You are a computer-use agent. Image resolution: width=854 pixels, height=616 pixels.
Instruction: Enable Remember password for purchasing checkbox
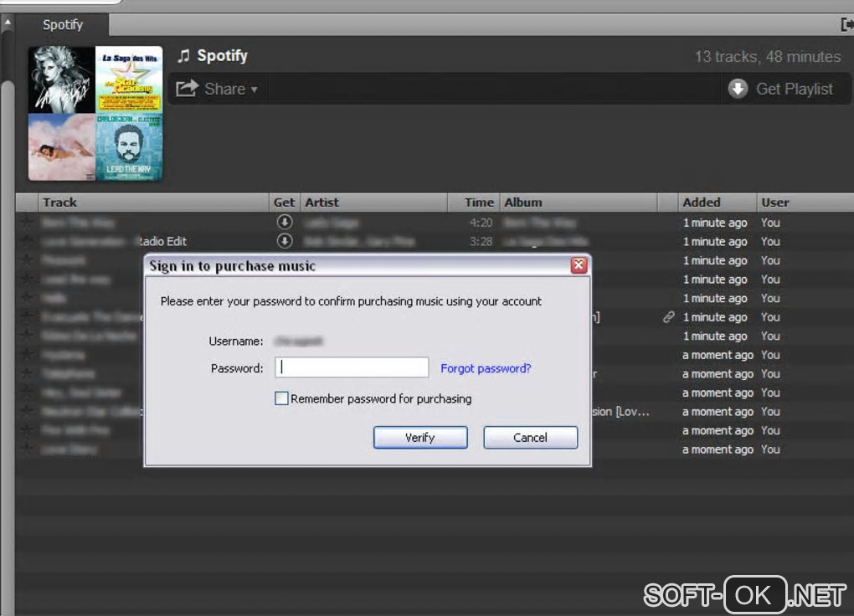[x=281, y=398]
